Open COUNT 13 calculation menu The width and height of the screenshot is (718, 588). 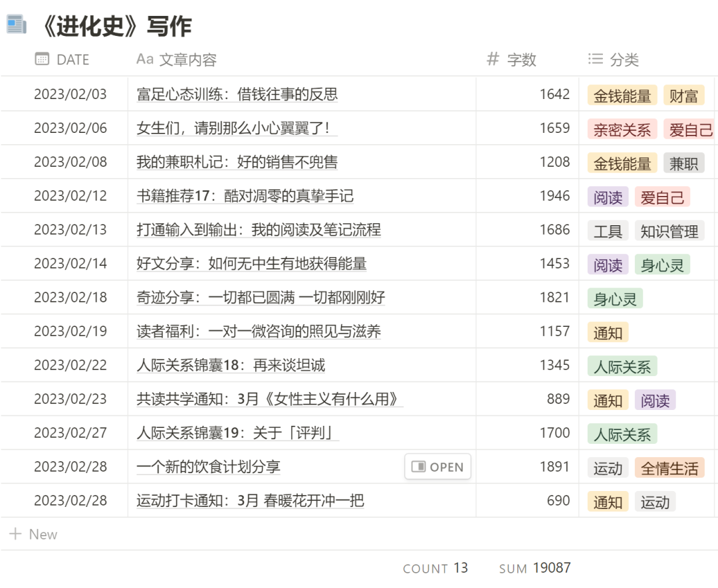point(435,568)
